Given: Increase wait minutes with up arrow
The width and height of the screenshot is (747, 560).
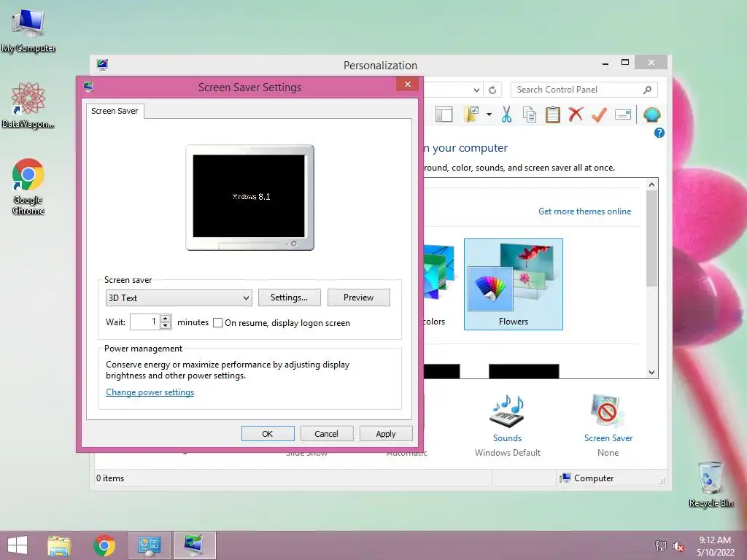Looking at the screenshot, I should [166, 318].
